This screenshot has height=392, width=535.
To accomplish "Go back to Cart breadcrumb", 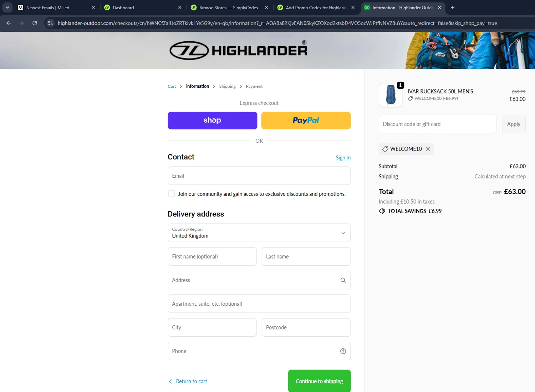I will pyautogui.click(x=172, y=86).
